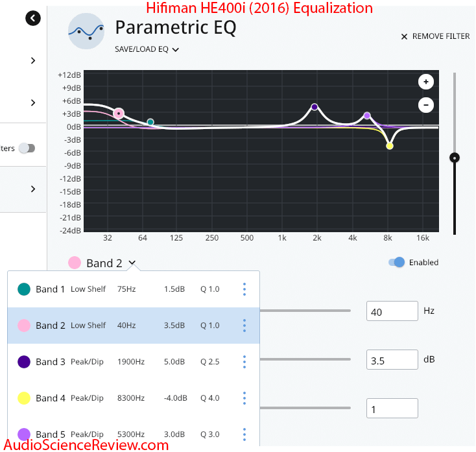Click the 'Q 2.5' value in Band 3

point(209,362)
